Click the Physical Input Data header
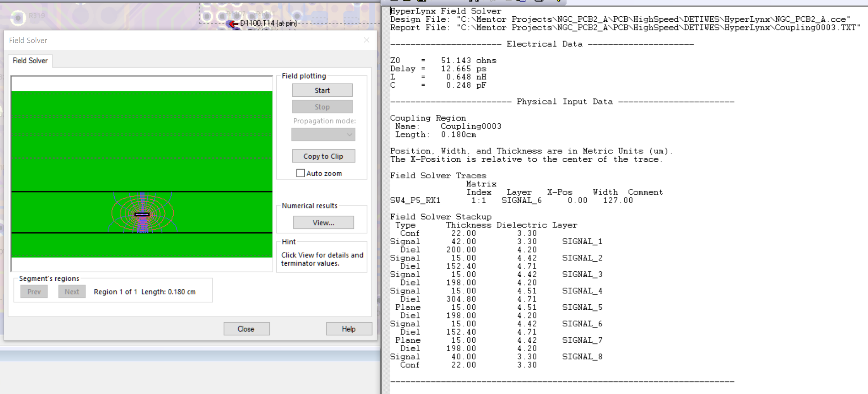The width and height of the screenshot is (868, 394). (x=565, y=102)
